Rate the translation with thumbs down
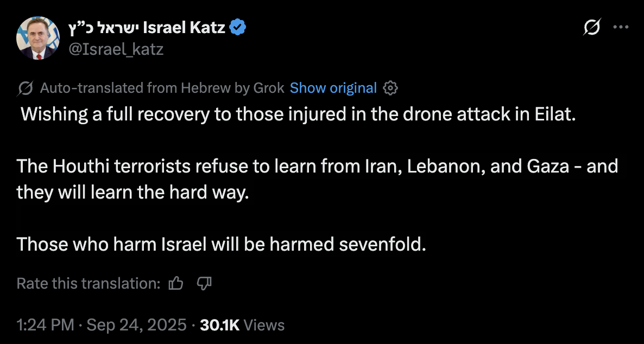 (x=204, y=283)
